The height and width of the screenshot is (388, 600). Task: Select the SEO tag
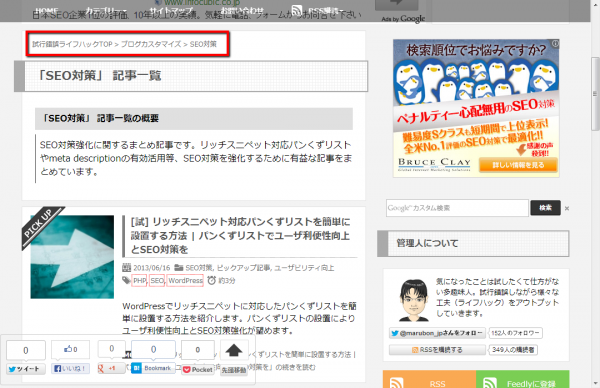click(157, 280)
